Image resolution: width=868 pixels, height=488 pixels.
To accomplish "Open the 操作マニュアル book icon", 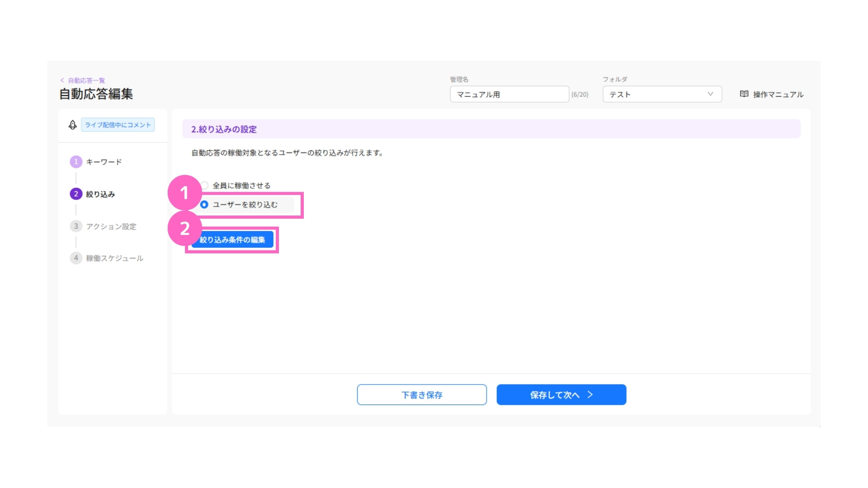I will click(744, 94).
